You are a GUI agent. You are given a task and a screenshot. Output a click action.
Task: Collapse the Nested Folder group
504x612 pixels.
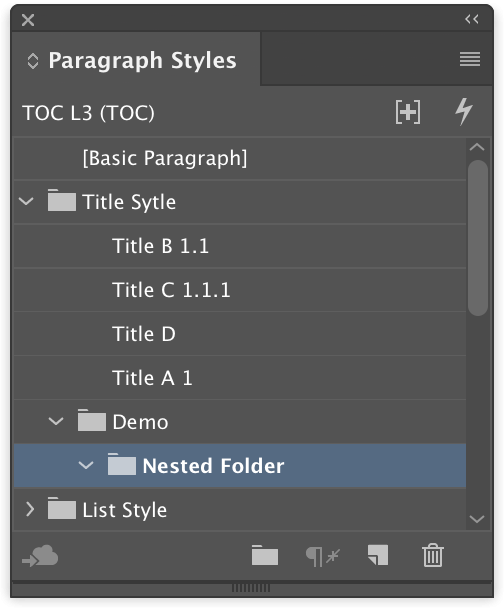click(x=86, y=465)
